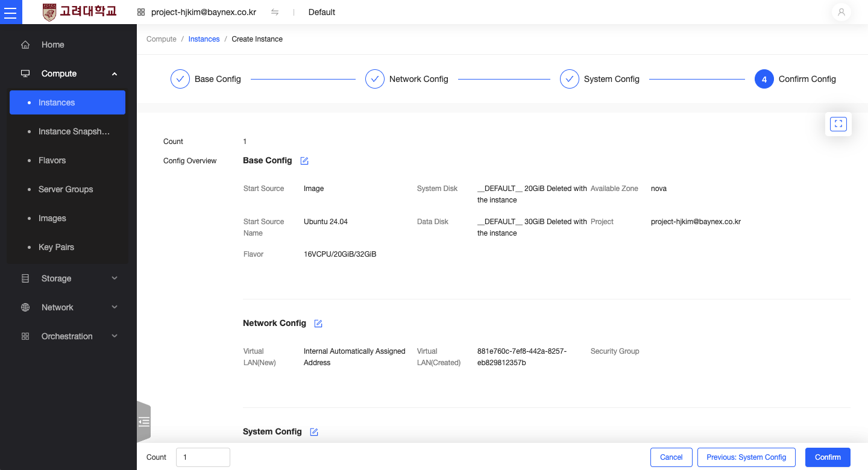Edit System Config using pencil icon

pyautogui.click(x=314, y=432)
